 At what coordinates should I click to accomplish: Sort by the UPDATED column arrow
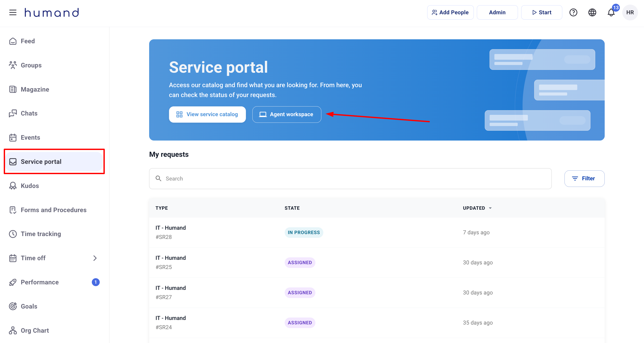click(x=490, y=208)
